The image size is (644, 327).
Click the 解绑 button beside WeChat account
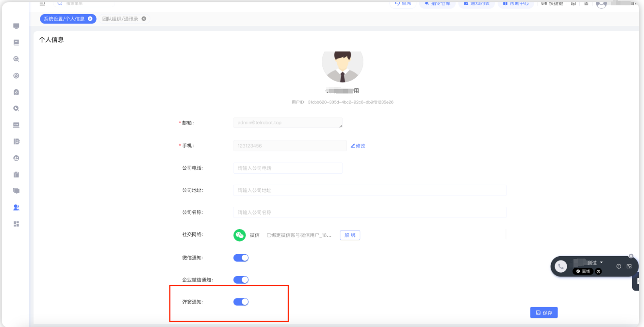click(x=350, y=235)
